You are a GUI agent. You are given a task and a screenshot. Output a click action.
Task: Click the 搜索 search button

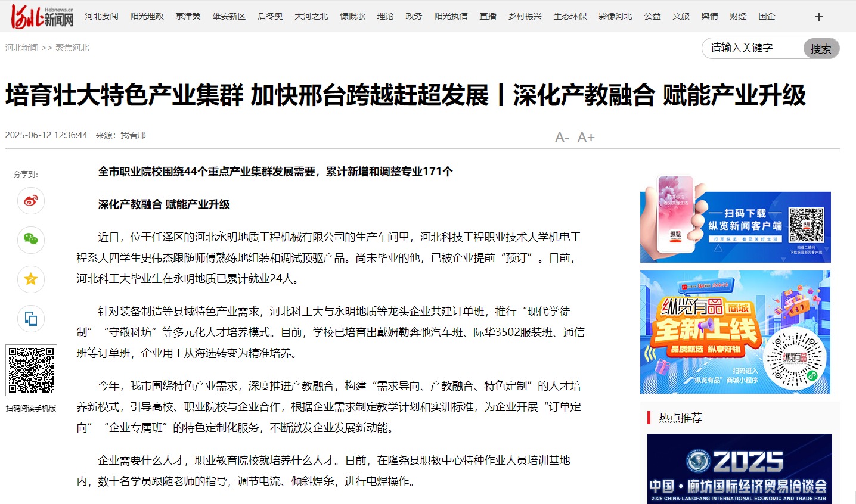point(821,49)
